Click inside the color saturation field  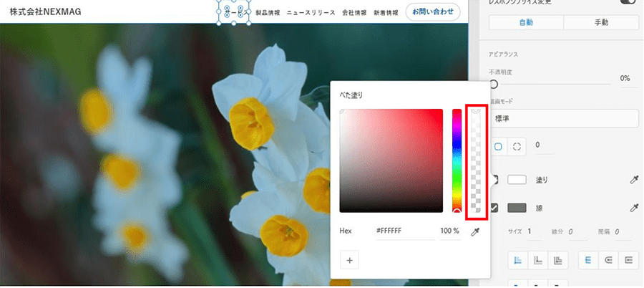[391, 160]
